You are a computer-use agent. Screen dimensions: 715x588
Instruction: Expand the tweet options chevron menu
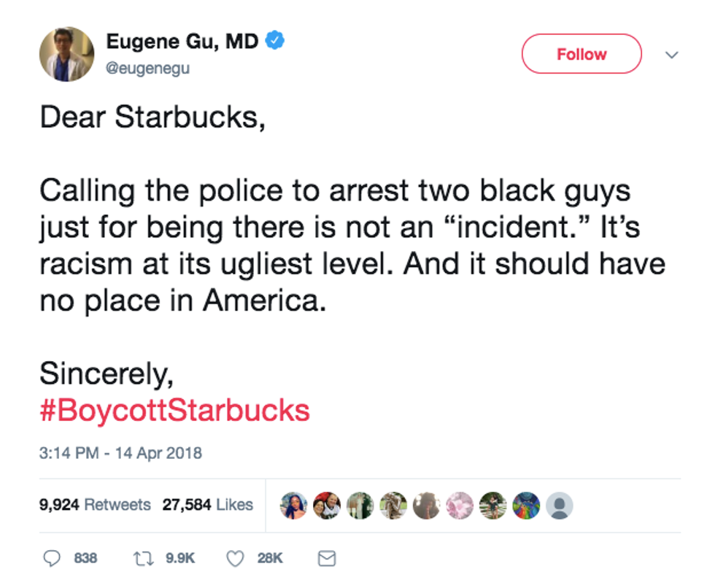(x=673, y=55)
